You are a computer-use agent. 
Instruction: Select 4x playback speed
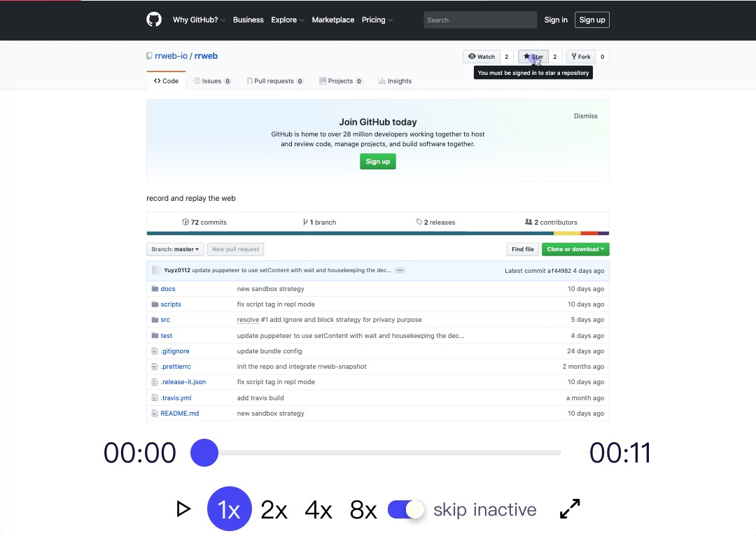[x=318, y=509]
